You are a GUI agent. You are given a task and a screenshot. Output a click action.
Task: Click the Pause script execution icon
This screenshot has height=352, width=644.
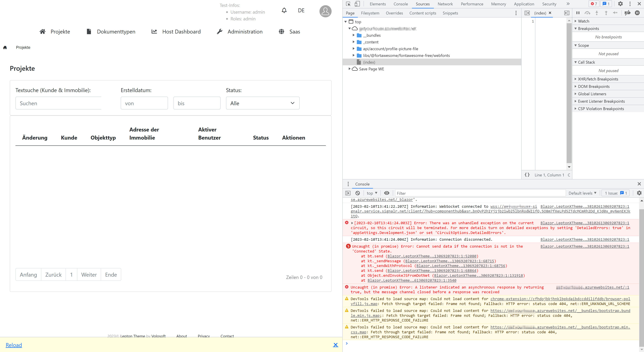point(578,13)
